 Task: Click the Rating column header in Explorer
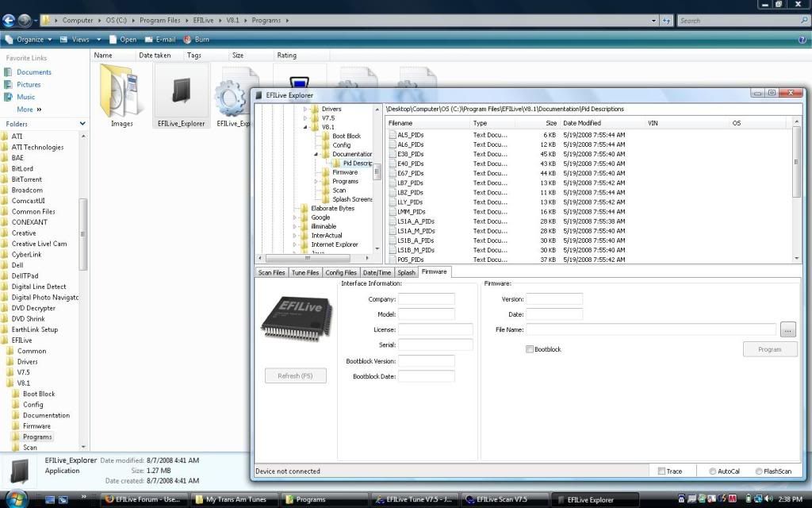[301, 56]
